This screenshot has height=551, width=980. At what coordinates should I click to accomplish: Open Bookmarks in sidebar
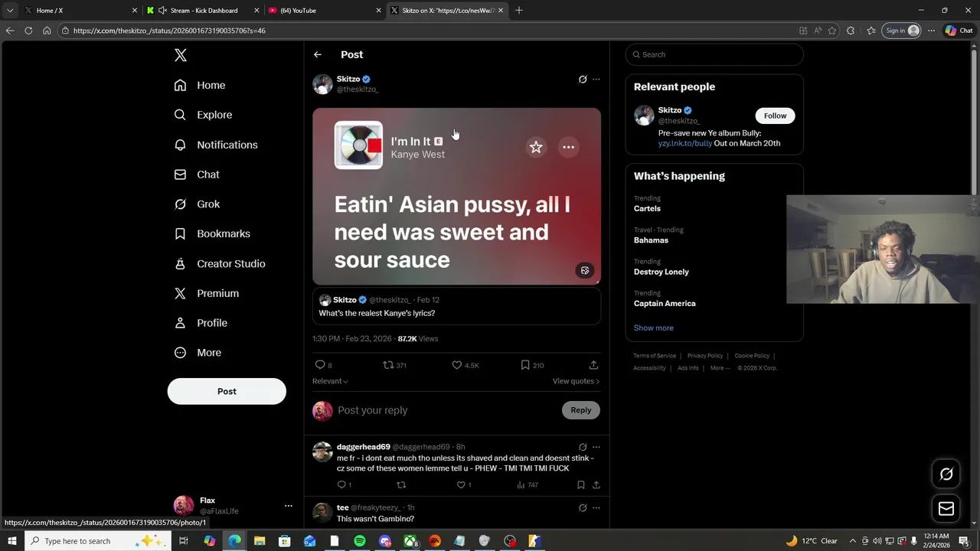212,233
